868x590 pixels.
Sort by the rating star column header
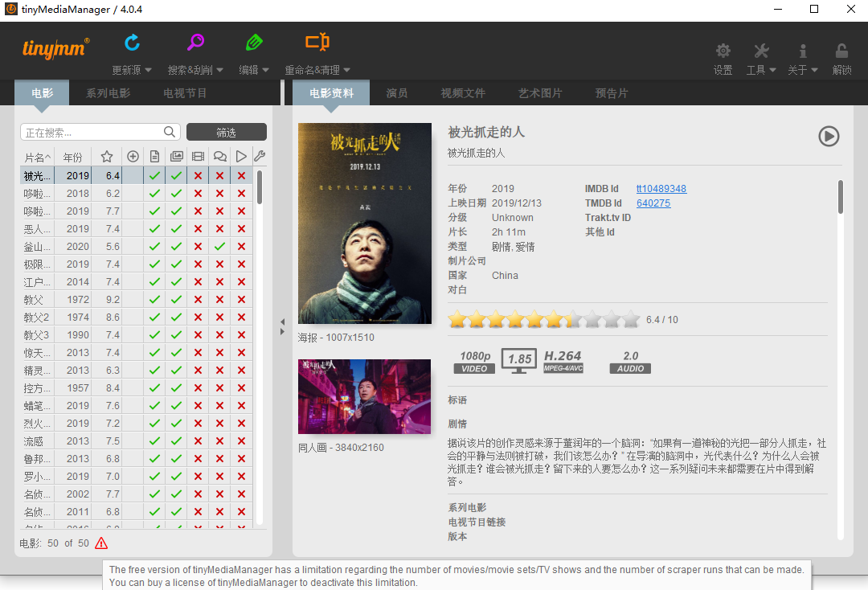pyautogui.click(x=107, y=157)
